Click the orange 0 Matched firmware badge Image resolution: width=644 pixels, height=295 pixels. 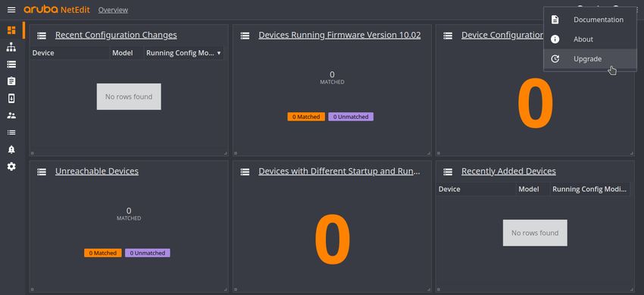tap(306, 117)
